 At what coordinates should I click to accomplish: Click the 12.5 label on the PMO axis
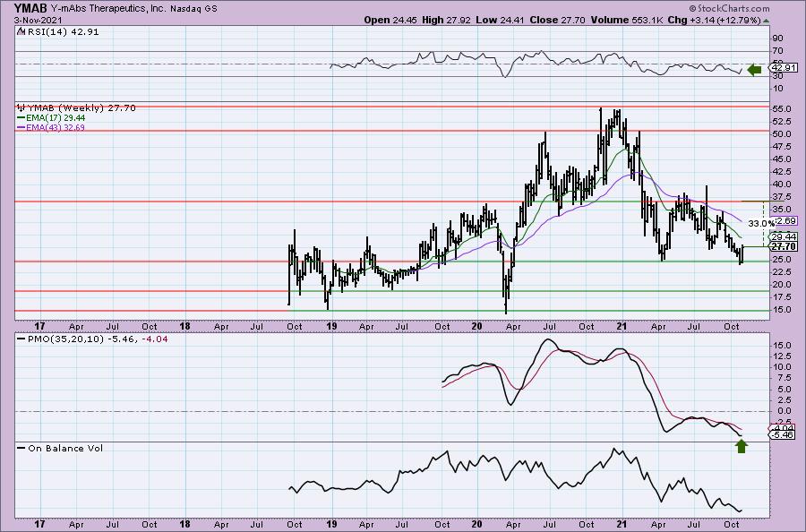[x=780, y=356]
